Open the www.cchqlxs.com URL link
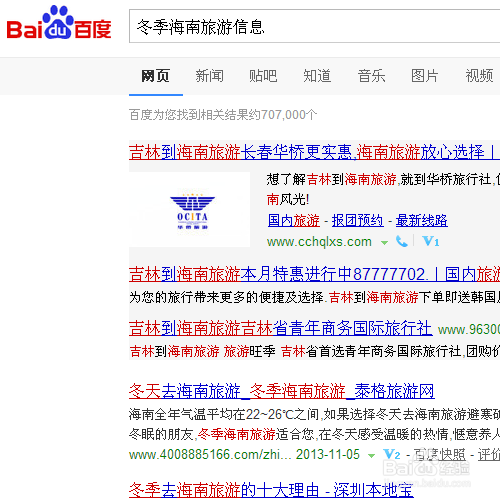 319,241
